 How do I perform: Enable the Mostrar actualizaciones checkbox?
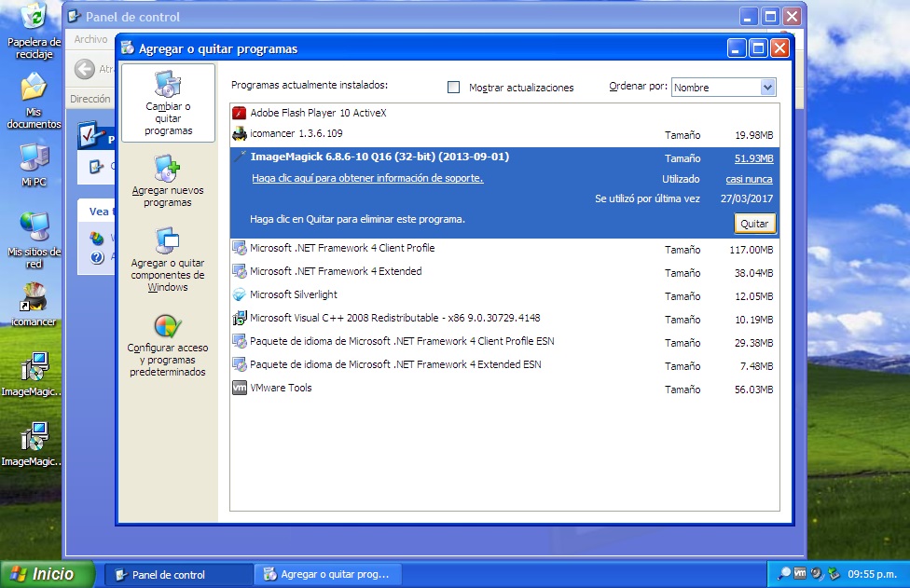coord(454,87)
